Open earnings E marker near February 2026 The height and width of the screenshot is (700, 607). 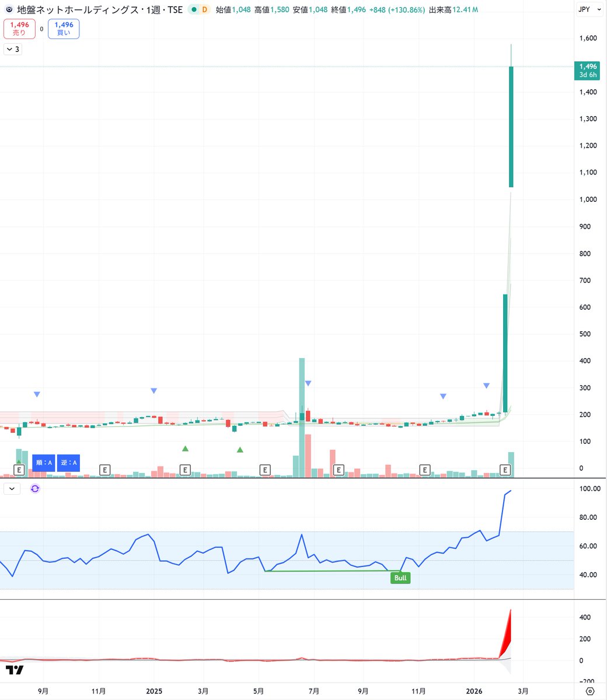pyautogui.click(x=505, y=470)
